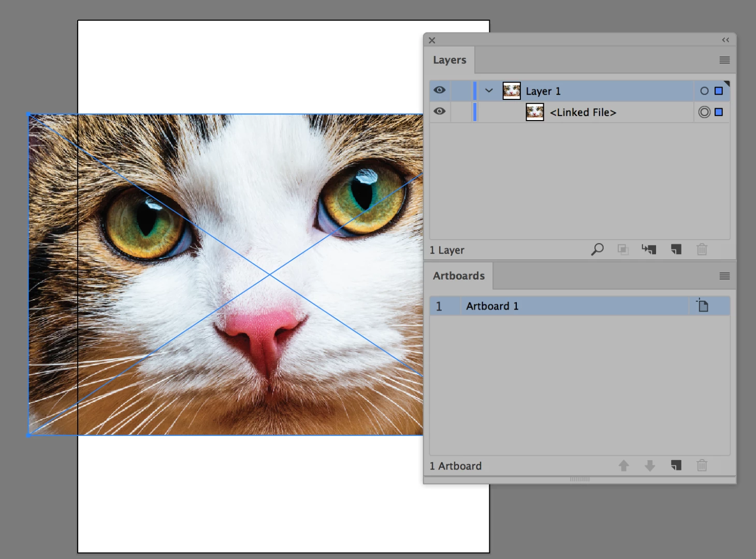This screenshot has width=756, height=559.
Task: Click Artboard 1 options icon
Action: tap(702, 305)
